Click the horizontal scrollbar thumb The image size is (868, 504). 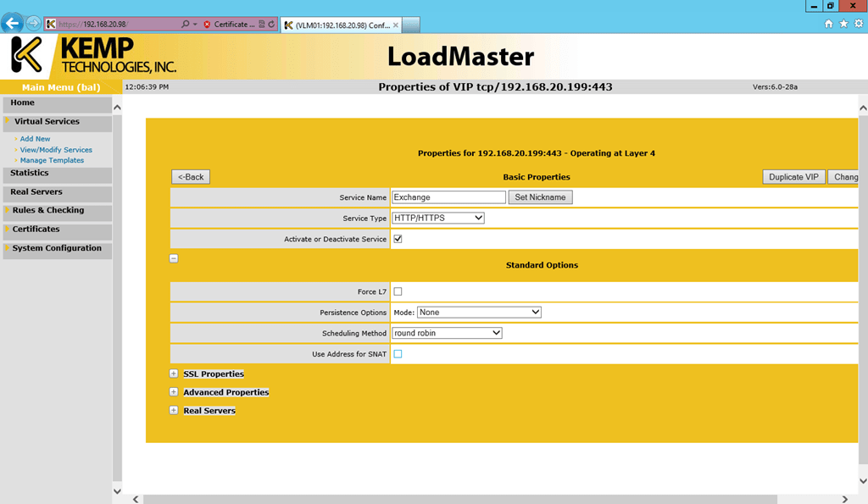(460, 499)
